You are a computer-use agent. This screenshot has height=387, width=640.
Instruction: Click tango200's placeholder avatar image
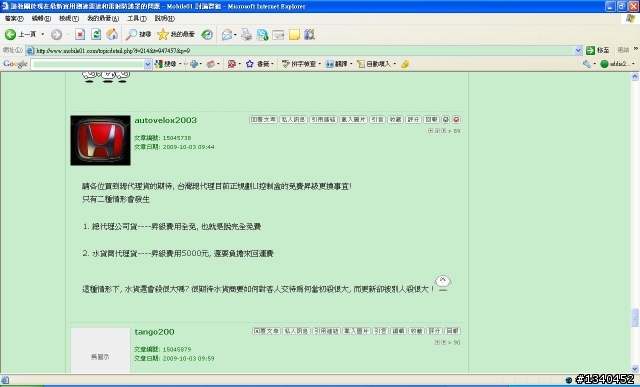click(100, 350)
